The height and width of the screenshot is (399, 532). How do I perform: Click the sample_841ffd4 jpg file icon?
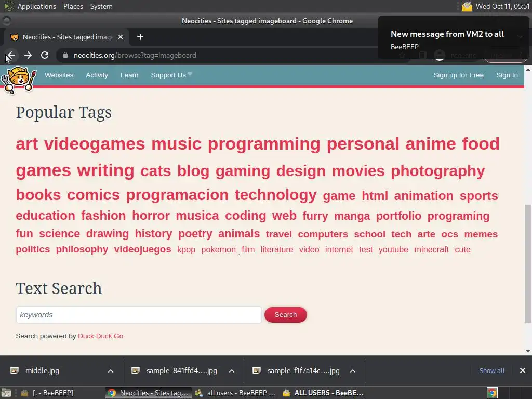pyautogui.click(x=136, y=370)
